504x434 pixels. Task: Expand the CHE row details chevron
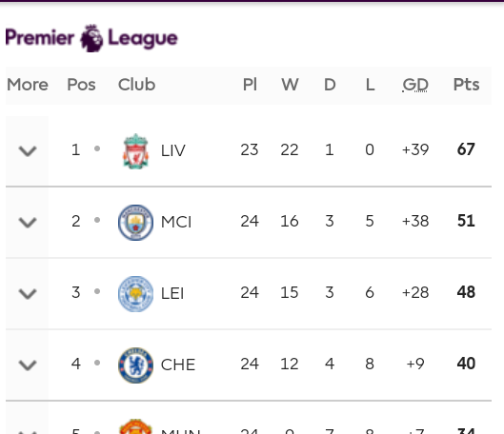pyautogui.click(x=28, y=365)
